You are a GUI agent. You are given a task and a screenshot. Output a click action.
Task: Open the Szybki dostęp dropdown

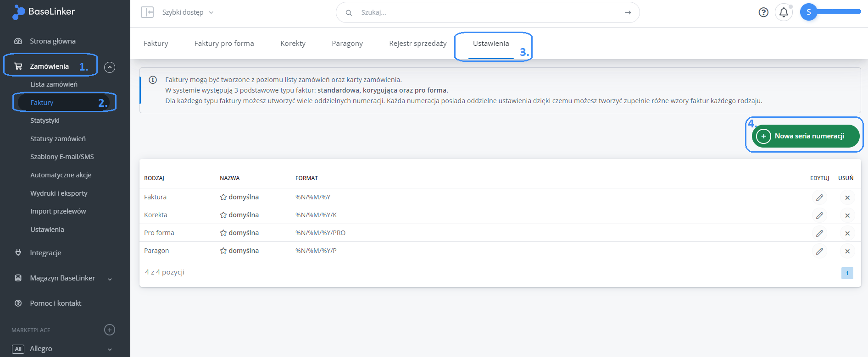188,12
